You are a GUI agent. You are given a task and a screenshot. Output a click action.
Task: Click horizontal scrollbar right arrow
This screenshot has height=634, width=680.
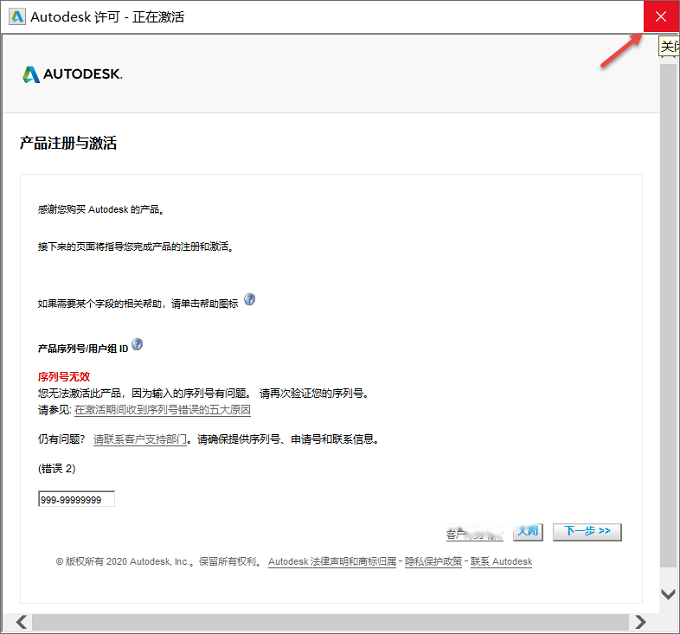pyautogui.click(x=640, y=622)
